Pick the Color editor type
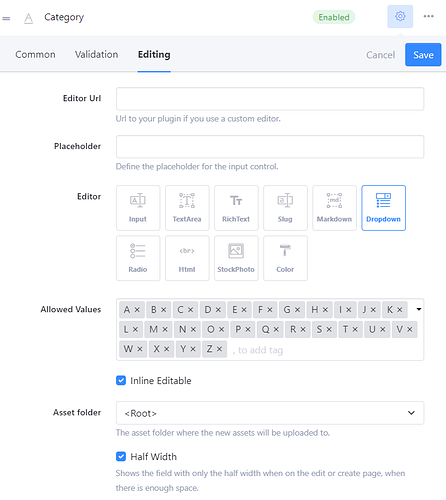This screenshot has height=500, width=446. click(x=285, y=258)
